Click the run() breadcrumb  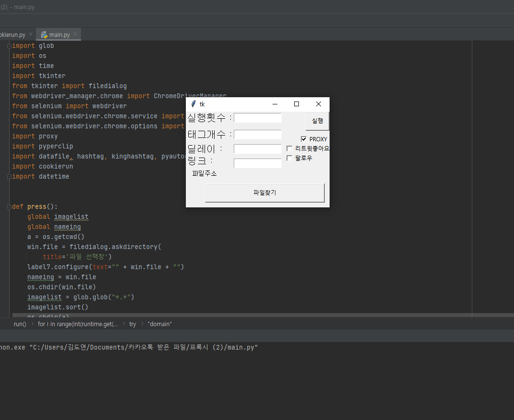[x=20, y=324]
